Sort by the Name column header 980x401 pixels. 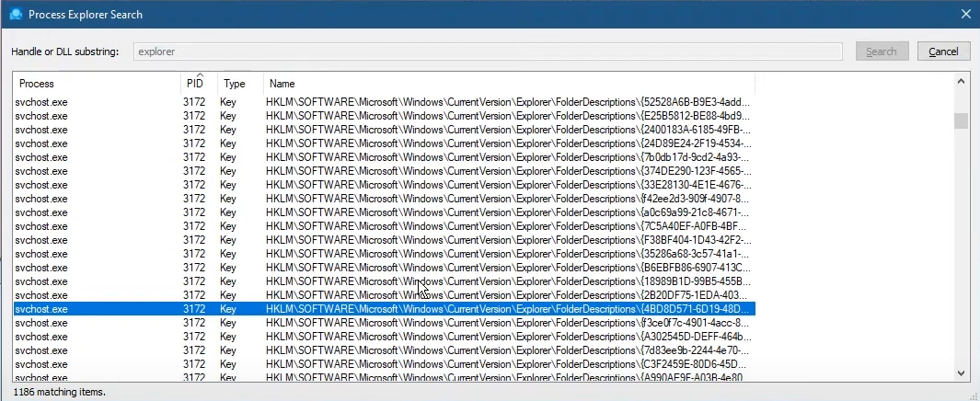click(x=510, y=83)
